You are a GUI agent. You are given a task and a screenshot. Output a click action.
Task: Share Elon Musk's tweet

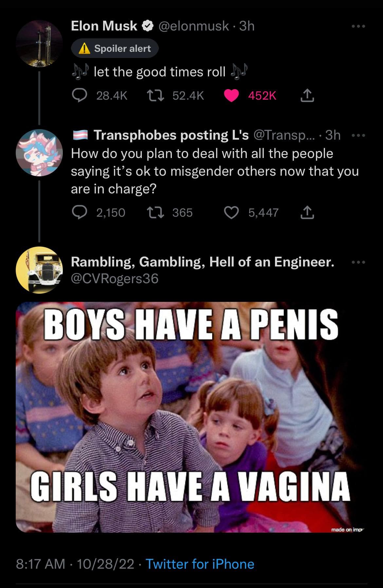[307, 96]
